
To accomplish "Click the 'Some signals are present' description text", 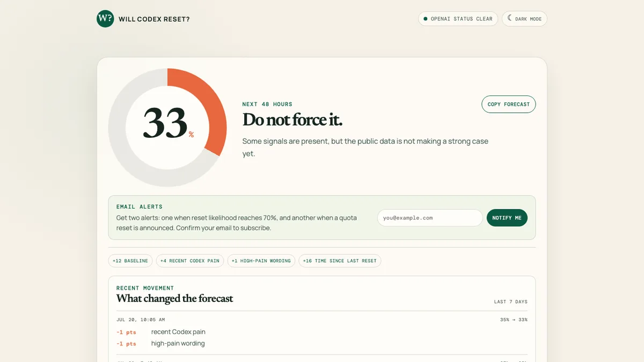I will pyautogui.click(x=365, y=147).
